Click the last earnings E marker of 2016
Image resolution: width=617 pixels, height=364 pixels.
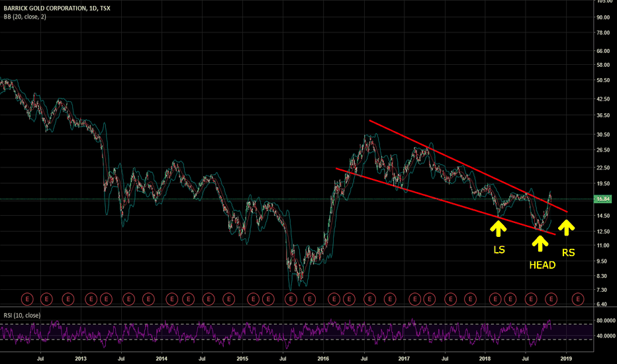390,299
